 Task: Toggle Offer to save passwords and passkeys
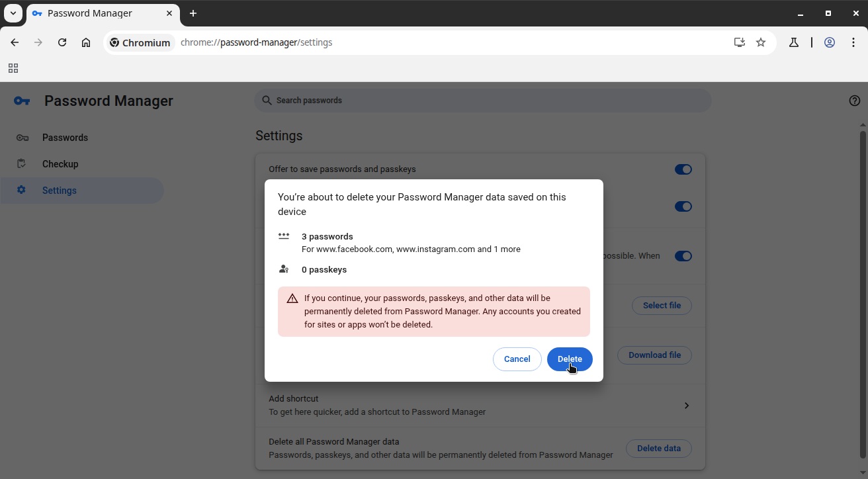pos(683,169)
